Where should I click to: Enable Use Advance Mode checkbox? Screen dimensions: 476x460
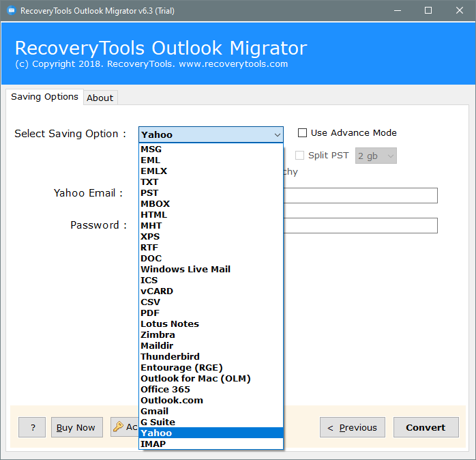(x=302, y=133)
